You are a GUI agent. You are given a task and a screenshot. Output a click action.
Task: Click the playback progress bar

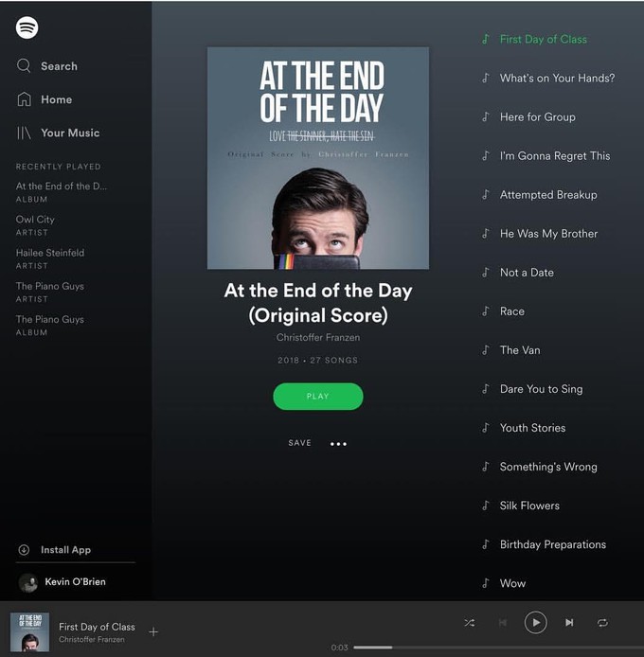coord(498,648)
